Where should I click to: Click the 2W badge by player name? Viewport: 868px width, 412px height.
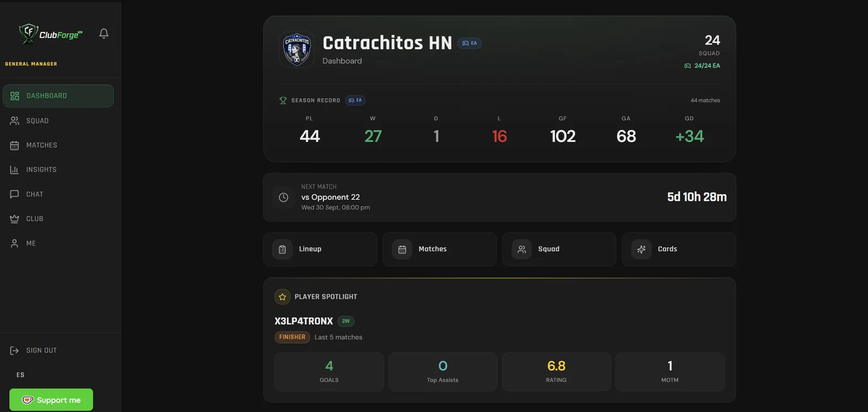coord(346,321)
